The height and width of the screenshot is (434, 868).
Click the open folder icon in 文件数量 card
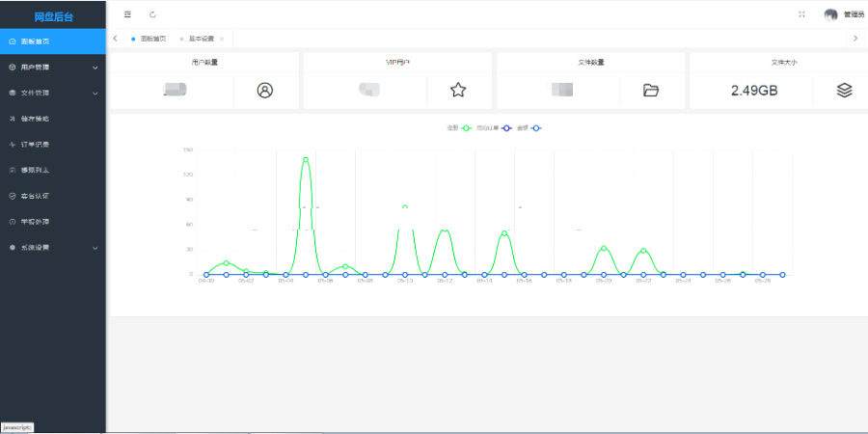[651, 90]
